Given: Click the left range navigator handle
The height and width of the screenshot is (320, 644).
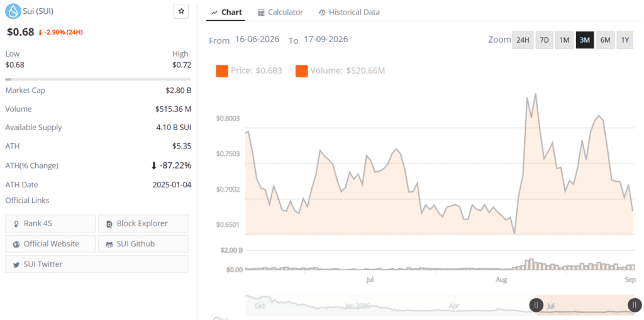Looking at the screenshot, I should click(536, 305).
